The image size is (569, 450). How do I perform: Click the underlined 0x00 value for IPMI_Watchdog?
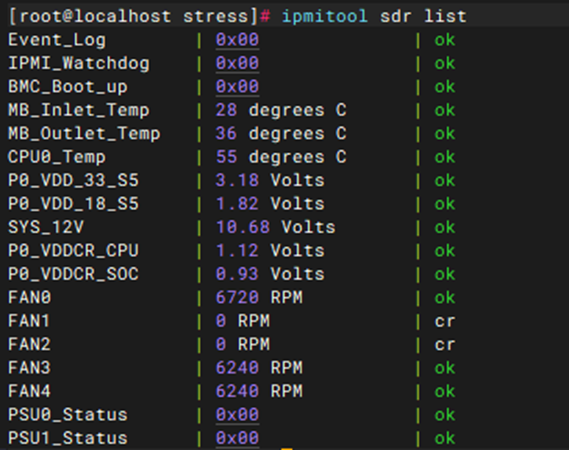237,63
